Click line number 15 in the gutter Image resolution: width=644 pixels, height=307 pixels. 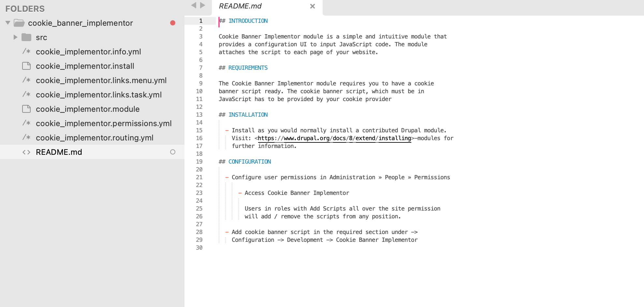coord(199,130)
